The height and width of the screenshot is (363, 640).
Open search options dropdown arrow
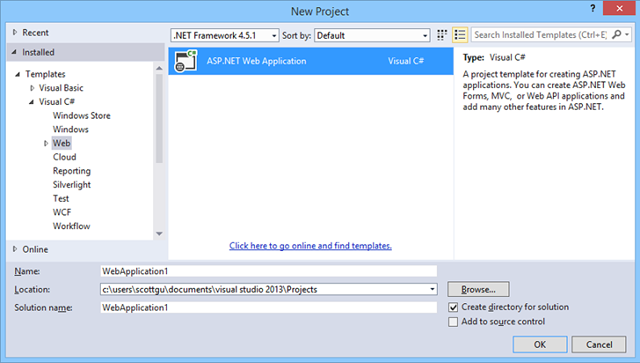click(x=627, y=35)
